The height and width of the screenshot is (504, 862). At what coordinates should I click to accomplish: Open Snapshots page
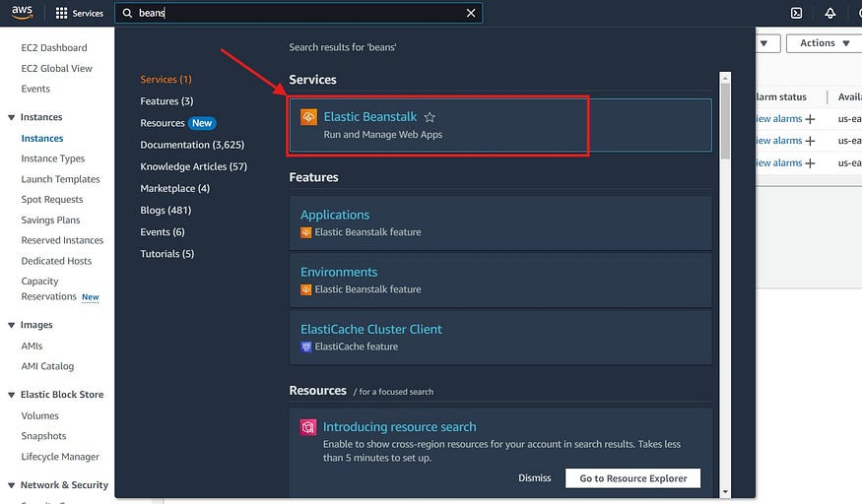click(x=43, y=436)
